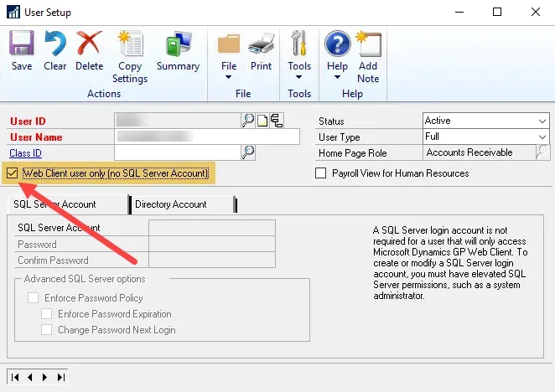Open the User Type dropdown
Image resolution: width=555 pixels, height=392 pixels.
tap(542, 137)
